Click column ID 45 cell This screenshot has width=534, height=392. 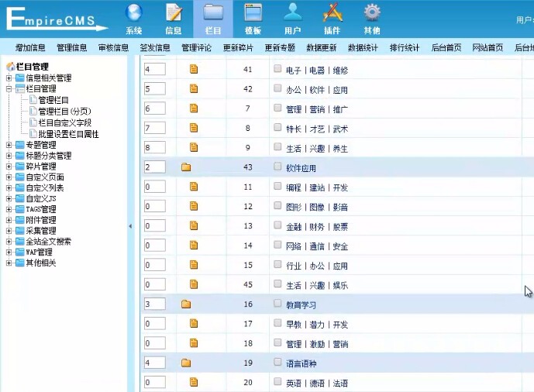pos(248,284)
